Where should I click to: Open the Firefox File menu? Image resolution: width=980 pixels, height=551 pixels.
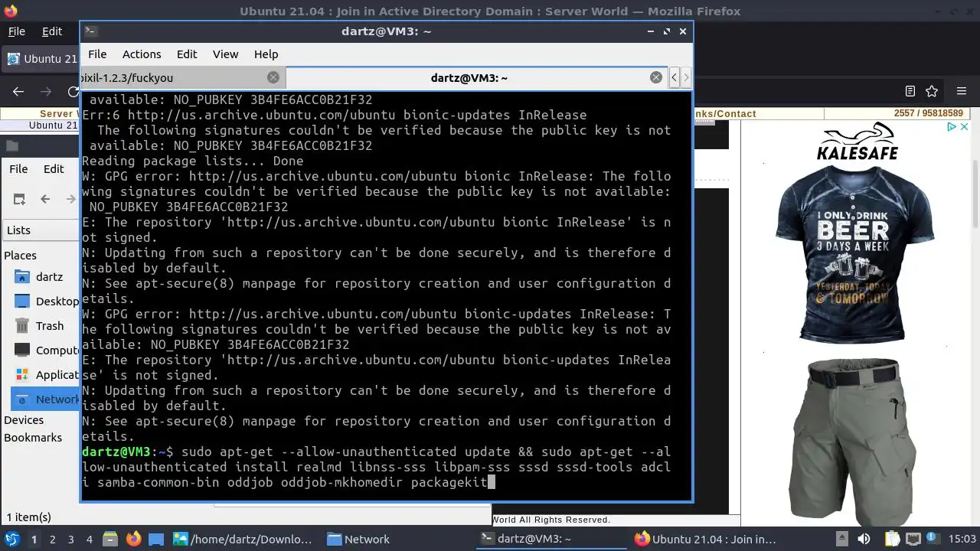(x=16, y=31)
